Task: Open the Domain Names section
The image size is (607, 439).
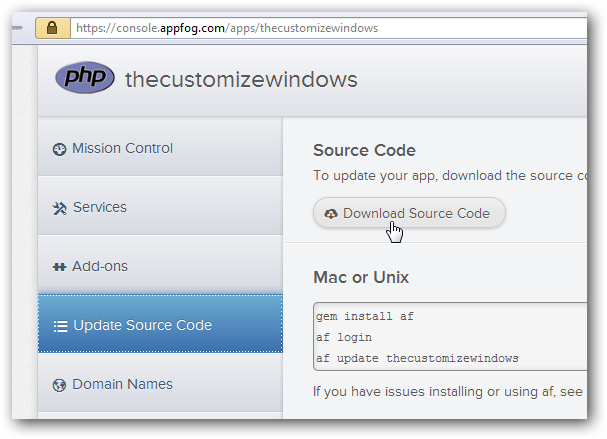Action: point(160,382)
